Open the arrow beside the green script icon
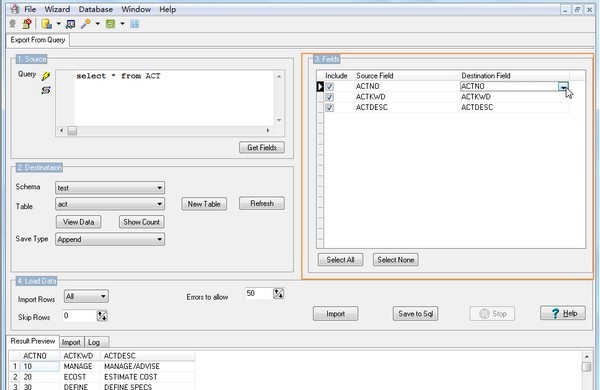Image resolution: width=600 pixels, height=390 pixels. [122, 24]
